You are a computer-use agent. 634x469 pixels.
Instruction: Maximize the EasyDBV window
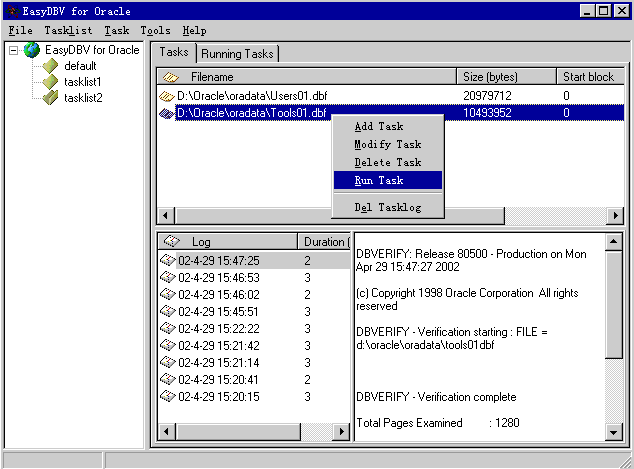pos(604,11)
